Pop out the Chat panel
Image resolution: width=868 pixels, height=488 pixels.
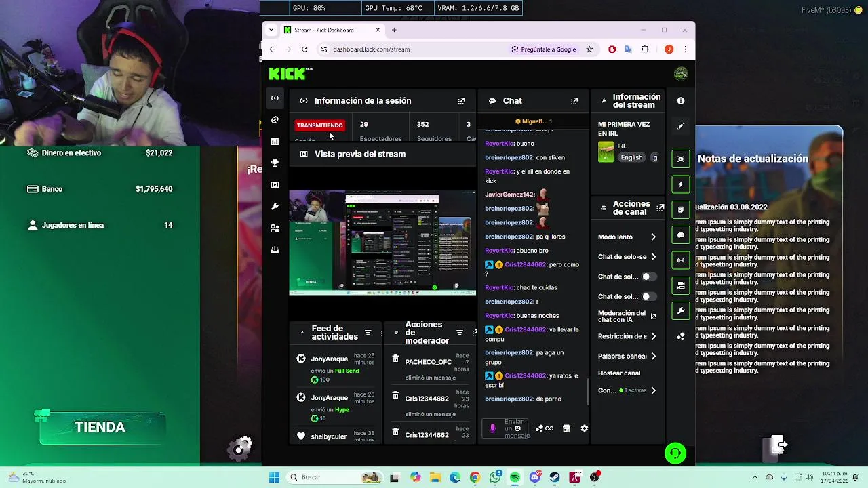[574, 101]
